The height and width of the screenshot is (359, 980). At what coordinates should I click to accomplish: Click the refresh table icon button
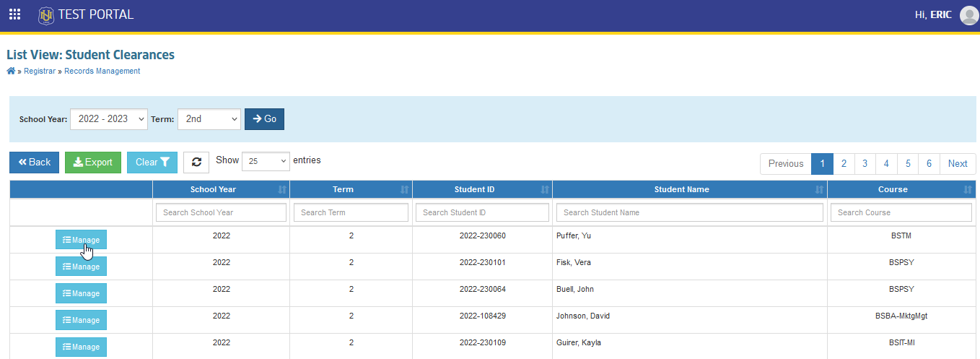point(196,163)
